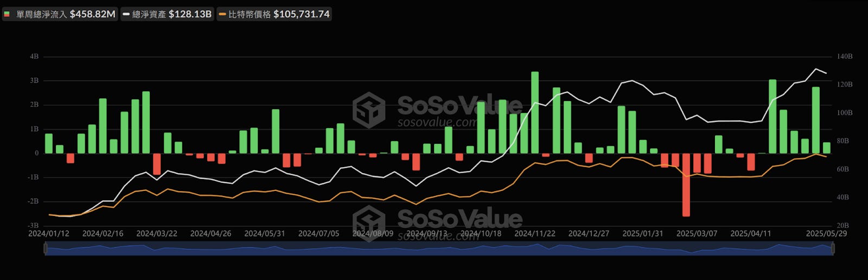Click the x-axis date 2025/05/29
The height and width of the screenshot is (280, 868).
(826, 233)
